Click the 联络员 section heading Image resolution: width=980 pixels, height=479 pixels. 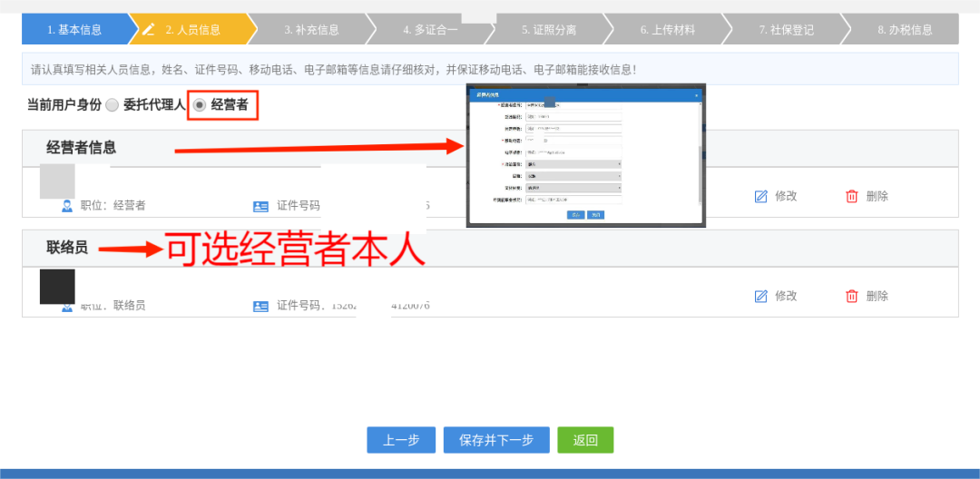click(67, 248)
